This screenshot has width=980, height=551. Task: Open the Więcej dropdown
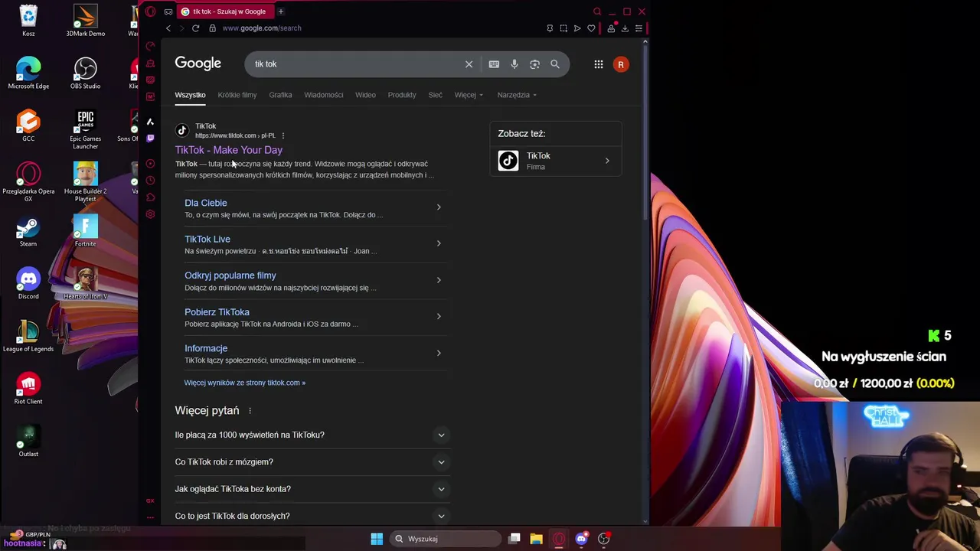click(x=469, y=95)
